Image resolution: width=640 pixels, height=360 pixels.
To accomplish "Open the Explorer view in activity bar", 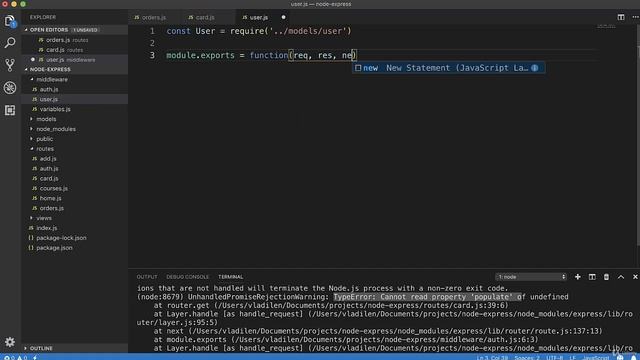I will point(10,21).
